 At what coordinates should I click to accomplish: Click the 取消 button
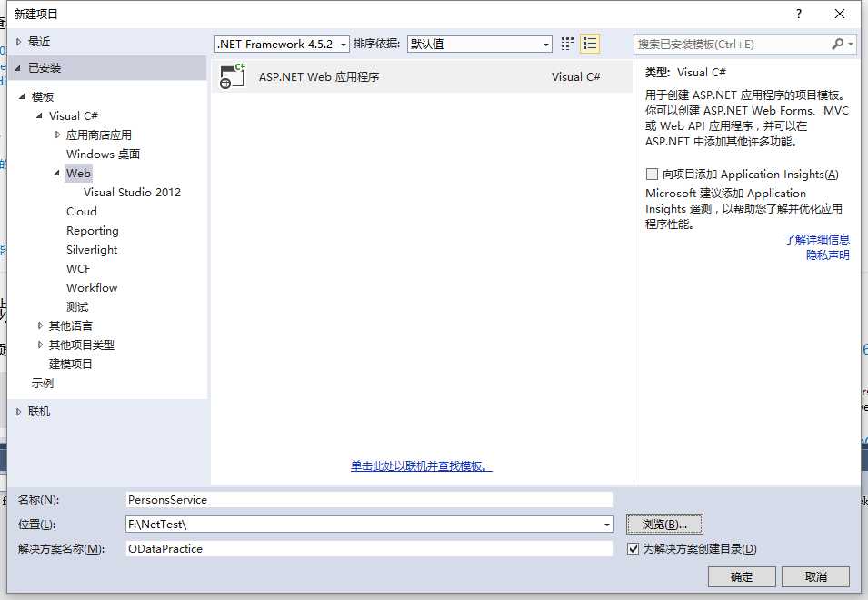(815, 576)
